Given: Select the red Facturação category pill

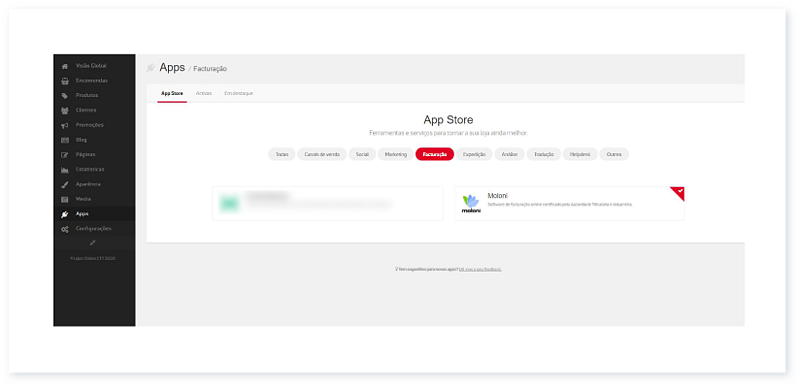Looking at the screenshot, I should coord(435,154).
